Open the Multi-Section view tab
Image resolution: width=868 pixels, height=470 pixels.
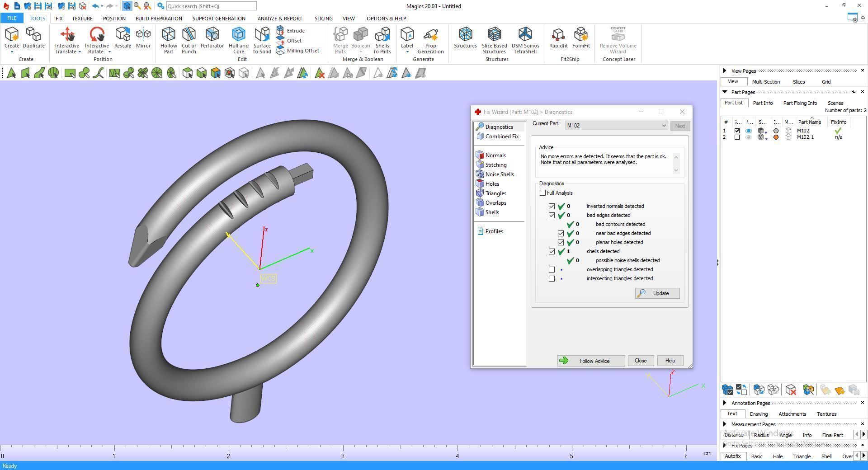[x=766, y=82]
